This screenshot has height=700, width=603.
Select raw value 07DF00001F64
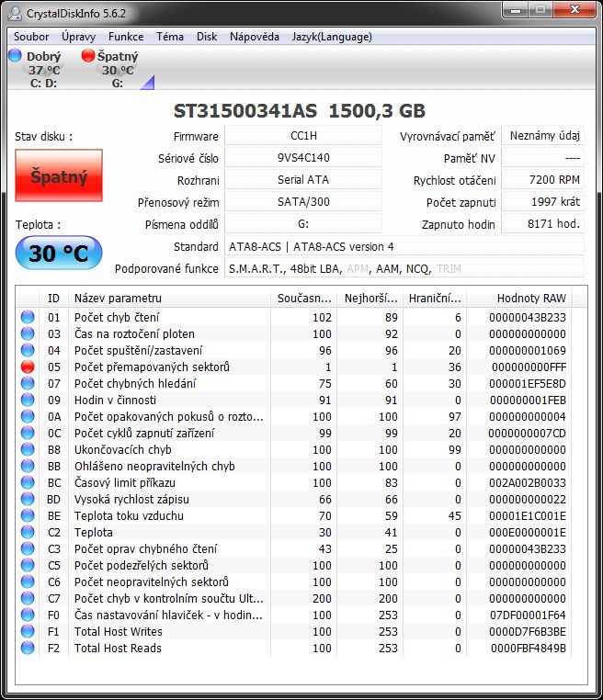coord(528,615)
